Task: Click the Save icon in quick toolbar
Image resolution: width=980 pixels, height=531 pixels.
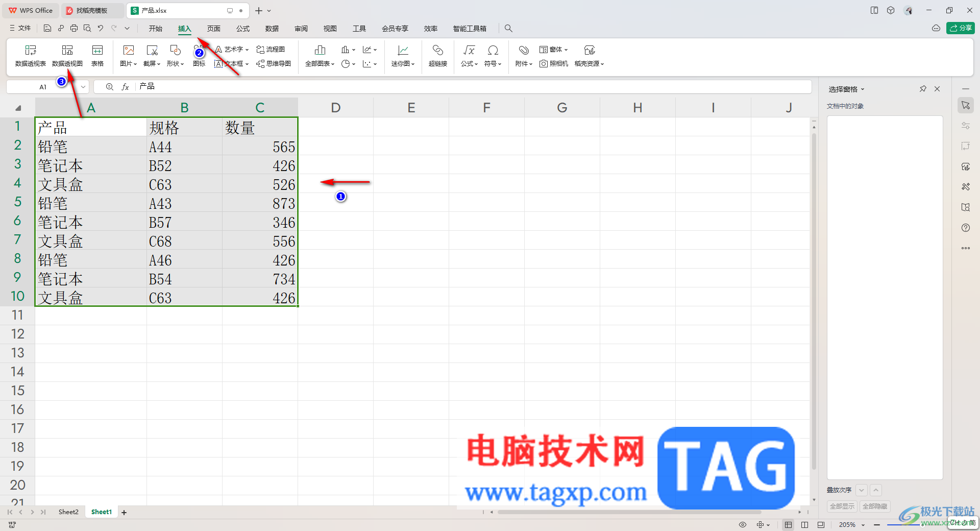Action: (x=47, y=29)
